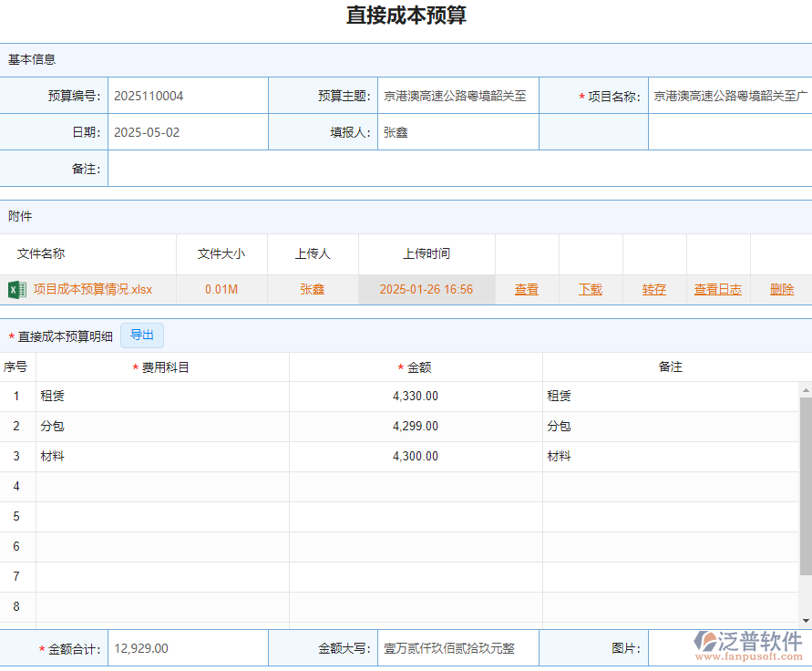Click 转存 to save the attachment elsewhere
Image resolution: width=812 pixels, height=671 pixels.
[x=653, y=289]
